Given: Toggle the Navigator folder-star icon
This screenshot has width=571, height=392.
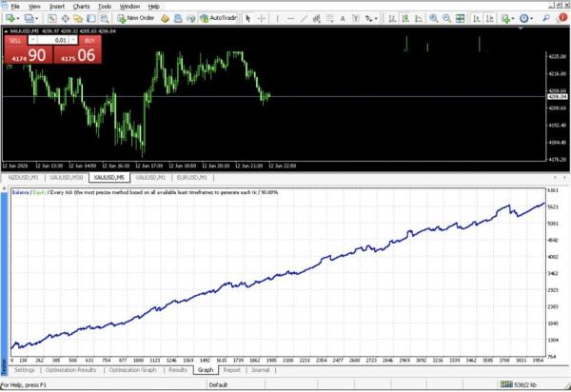Looking at the screenshot, I should point(78,18).
